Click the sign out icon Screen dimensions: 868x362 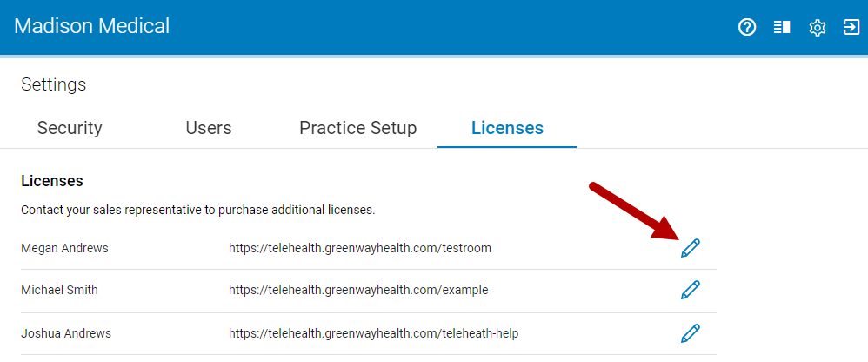tap(851, 27)
